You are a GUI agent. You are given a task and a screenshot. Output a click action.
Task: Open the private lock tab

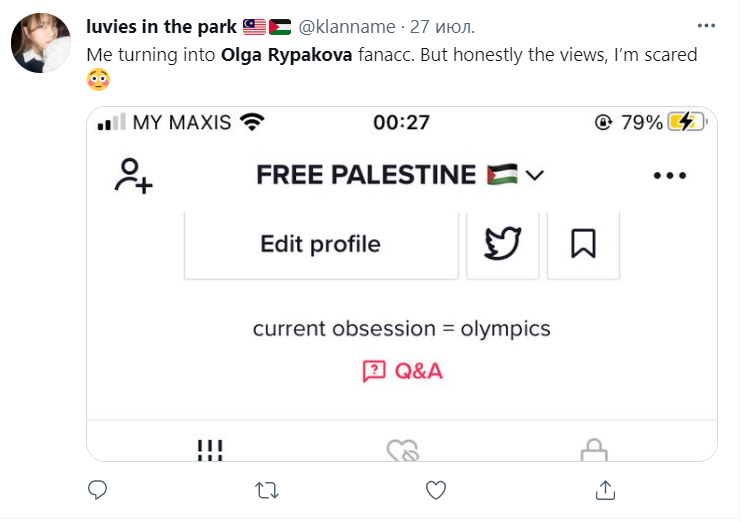pos(594,452)
